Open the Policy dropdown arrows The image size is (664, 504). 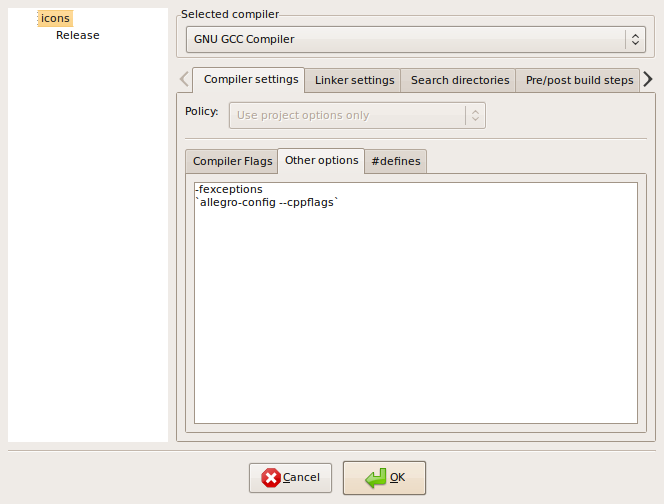point(475,115)
